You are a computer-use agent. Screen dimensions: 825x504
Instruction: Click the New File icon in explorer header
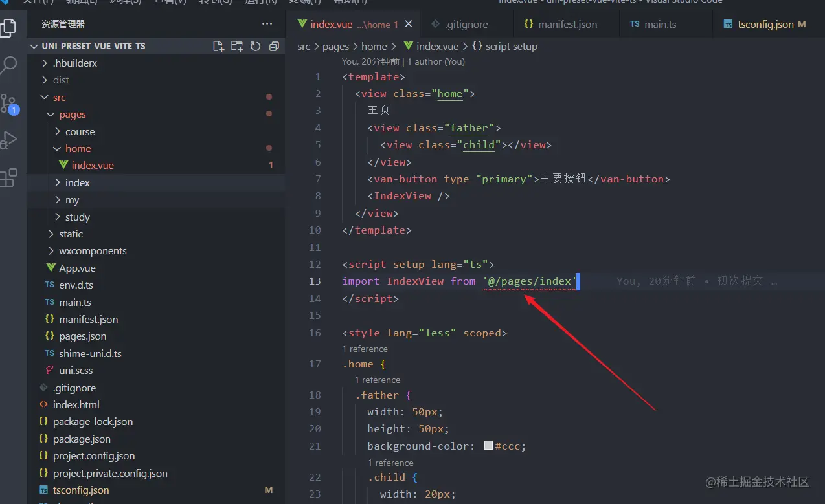218,47
